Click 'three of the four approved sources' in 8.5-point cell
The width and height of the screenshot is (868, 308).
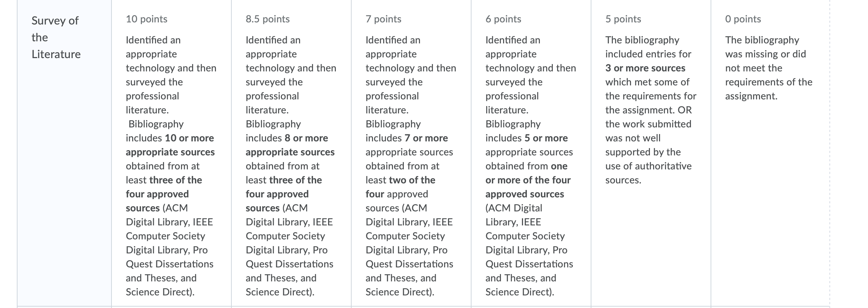(284, 194)
